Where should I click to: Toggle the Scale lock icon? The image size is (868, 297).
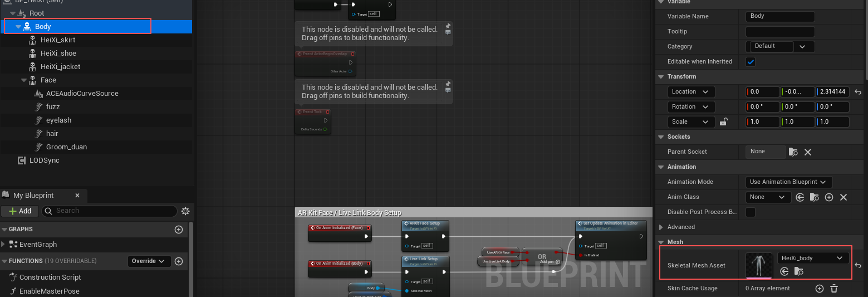click(x=724, y=121)
